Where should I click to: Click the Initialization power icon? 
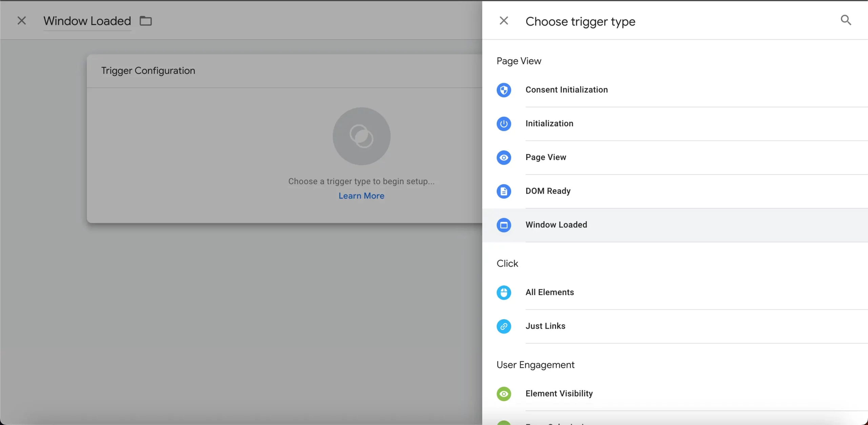pyautogui.click(x=504, y=124)
